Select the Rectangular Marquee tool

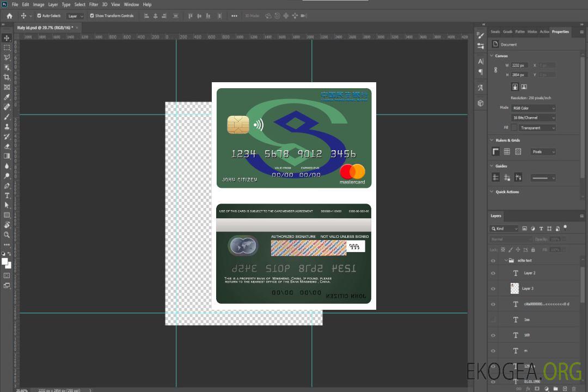click(x=7, y=48)
